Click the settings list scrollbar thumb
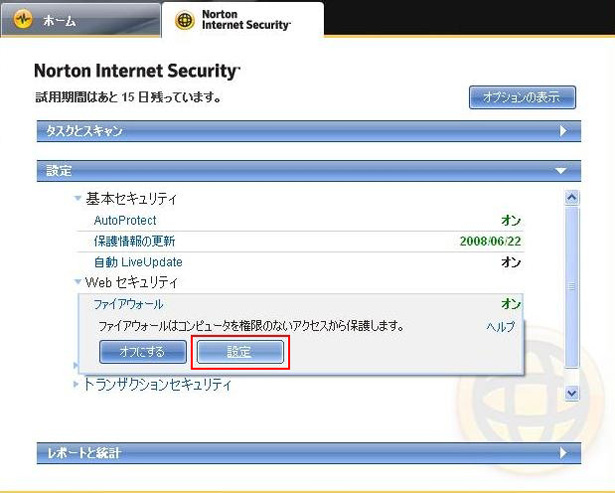Screen dimensions: 615x493 click(572, 287)
